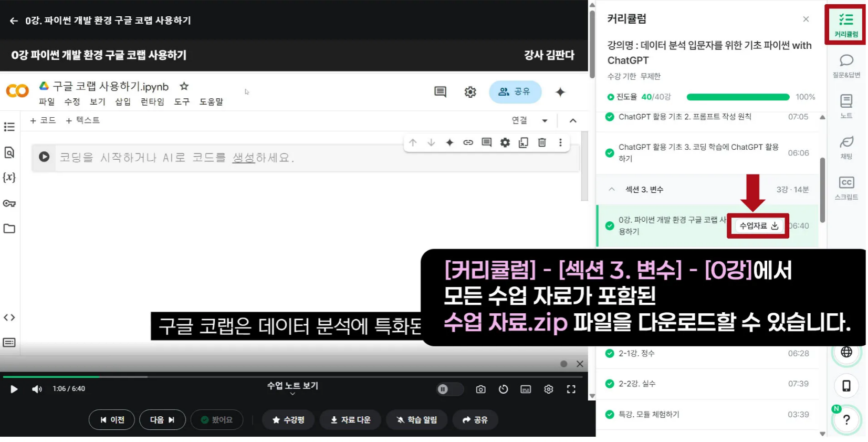Click the language globe icon
868x442 pixels.
coord(846,352)
